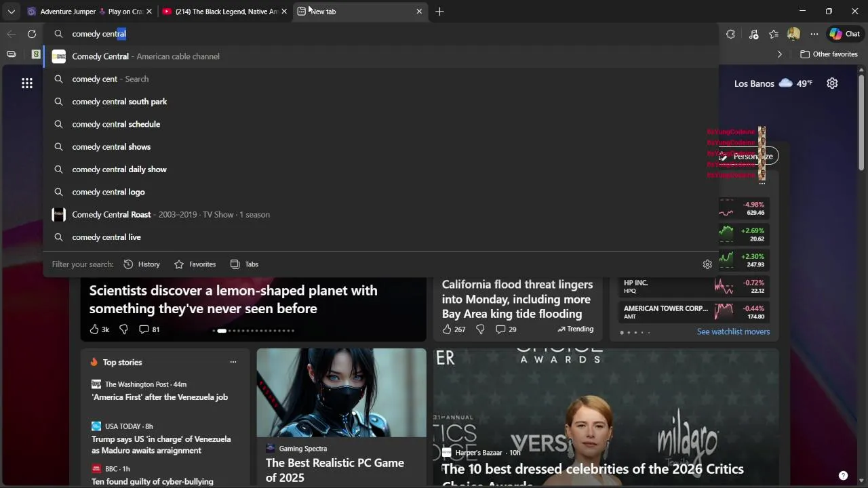The image size is (868, 488).
Task: Expand favorites bar overflow chevron
Action: point(779,54)
